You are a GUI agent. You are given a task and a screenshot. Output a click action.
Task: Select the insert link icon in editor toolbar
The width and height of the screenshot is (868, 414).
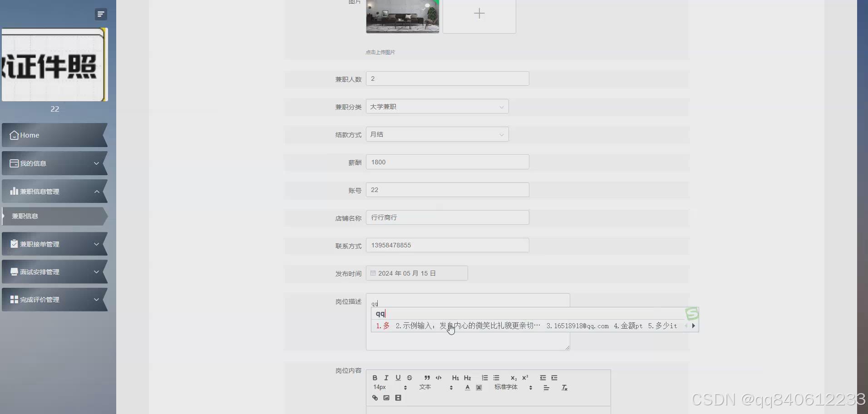pyautogui.click(x=375, y=398)
